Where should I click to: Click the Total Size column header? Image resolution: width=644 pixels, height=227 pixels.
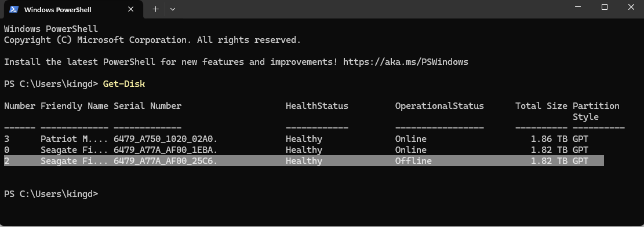coord(541,106)
